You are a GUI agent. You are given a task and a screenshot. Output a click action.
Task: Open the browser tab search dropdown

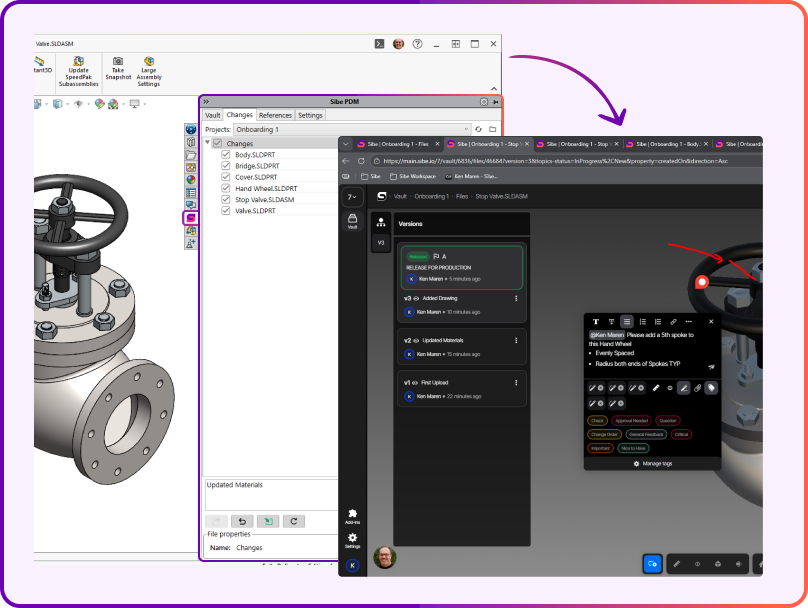coord(346,144)
